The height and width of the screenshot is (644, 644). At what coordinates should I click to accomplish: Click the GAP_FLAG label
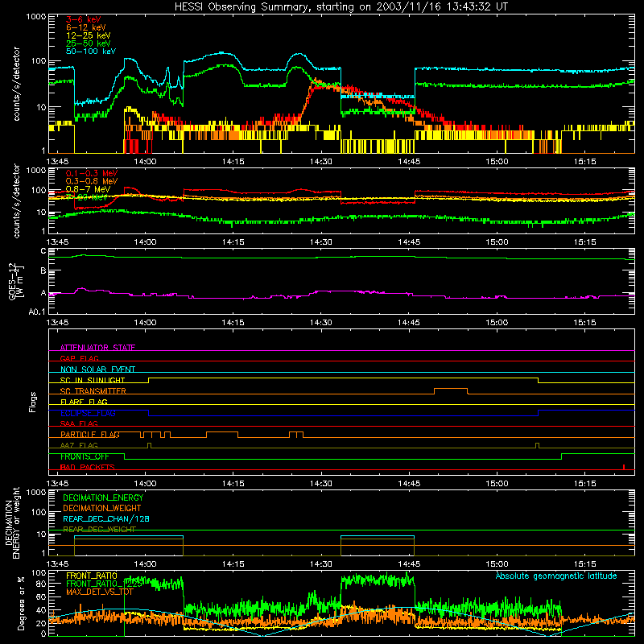(79, 358)
